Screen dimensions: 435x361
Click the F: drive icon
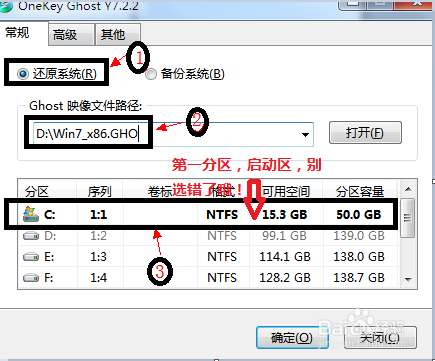coord(31,278)
